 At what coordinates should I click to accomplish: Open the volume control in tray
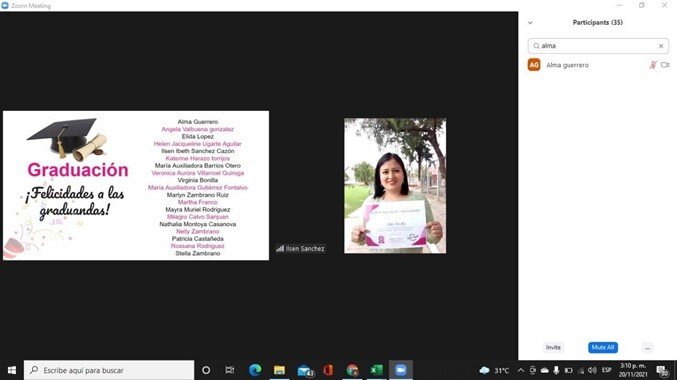click(x=592, y=370)
